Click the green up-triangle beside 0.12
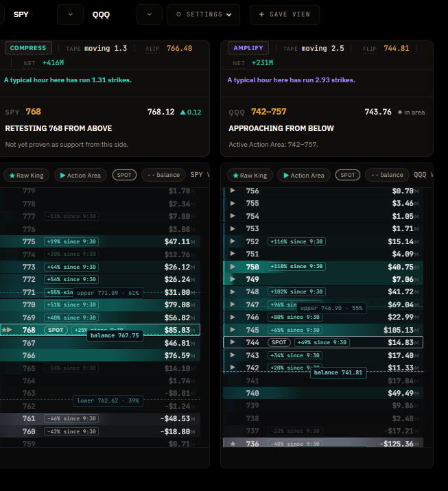The height and width of the screenshot is (491, 448). (183, 112)
